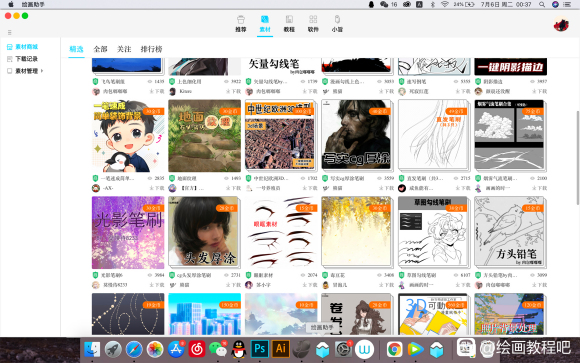Open the 头发厚涂 thumbnail
Viewport: 580px width, 363px height.
click(205, 232)
